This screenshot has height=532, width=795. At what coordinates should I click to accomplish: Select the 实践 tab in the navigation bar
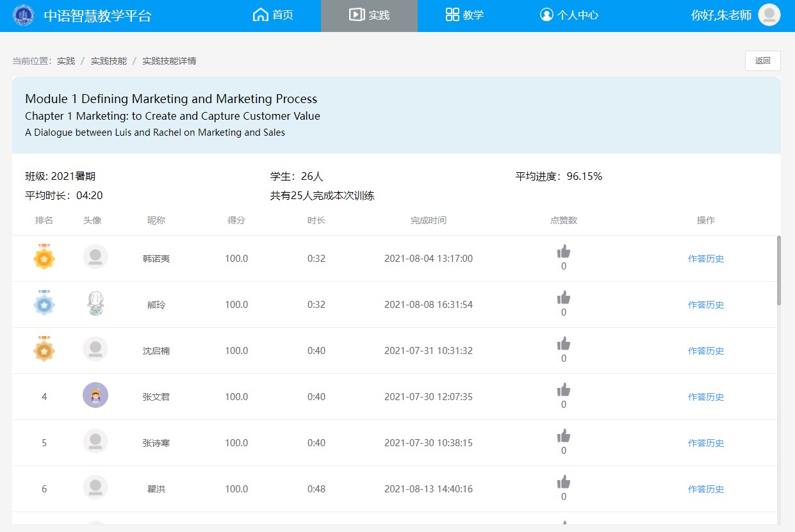click(x=369, y=15)
